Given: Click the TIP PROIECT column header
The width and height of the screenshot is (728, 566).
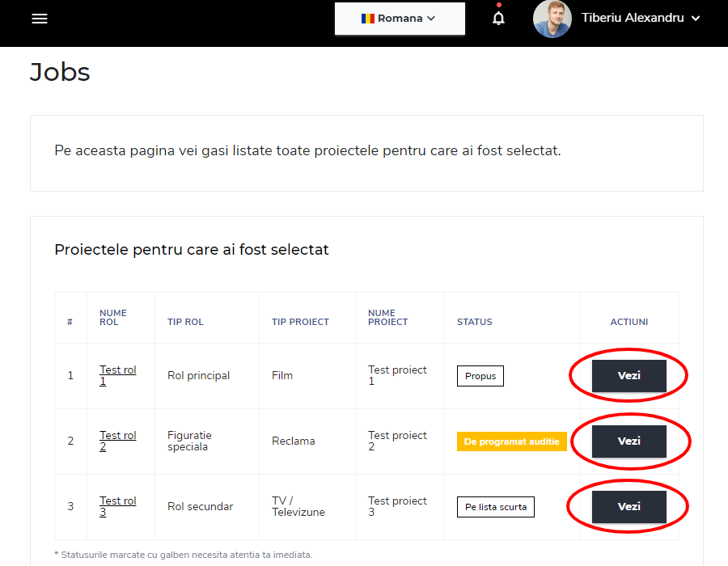Looking at the screenshot, I should 300,322.
